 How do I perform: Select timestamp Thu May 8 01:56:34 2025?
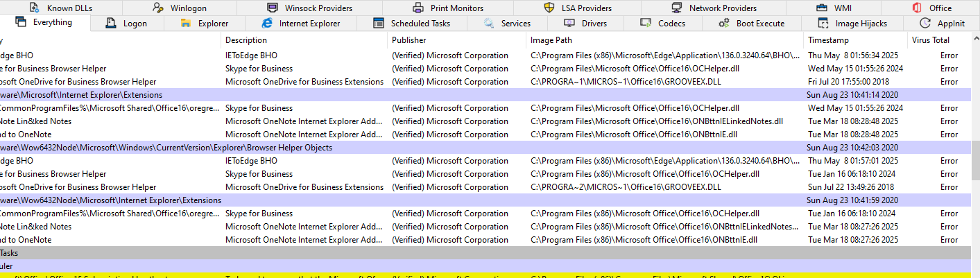coord(853,55)
